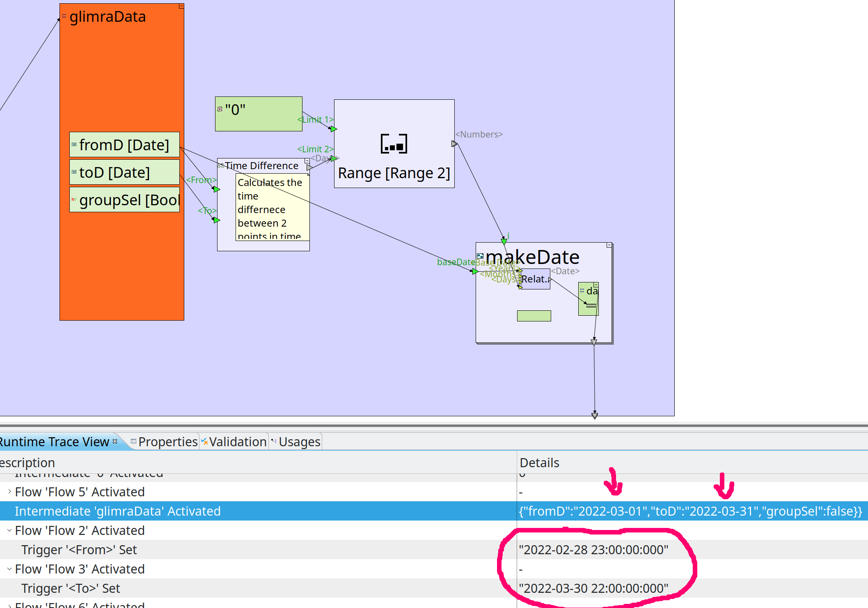868x608 pixels.
Task: Select the makeDate block title
Action: point(533,257)
